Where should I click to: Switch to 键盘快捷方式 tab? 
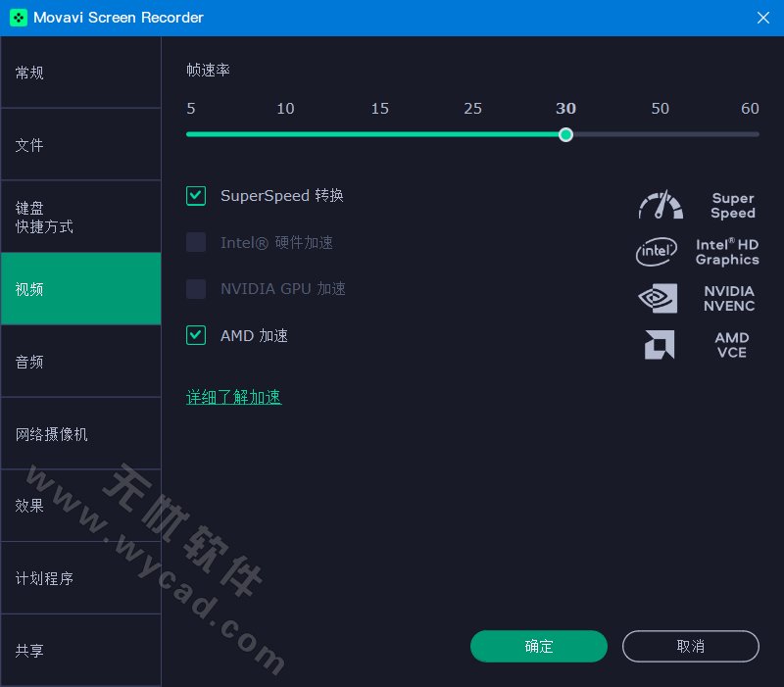[81, 217]
